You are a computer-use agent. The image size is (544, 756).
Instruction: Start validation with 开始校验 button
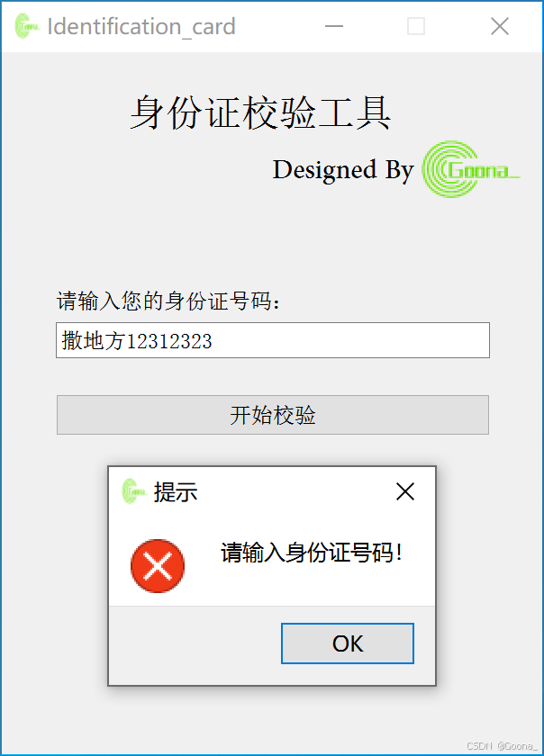[273, 415]
